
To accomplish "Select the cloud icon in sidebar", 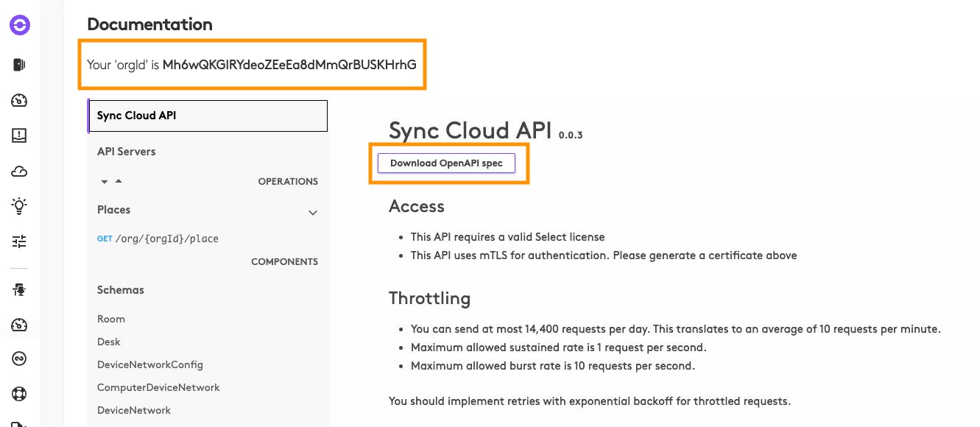I will click(x=20, y=172).
